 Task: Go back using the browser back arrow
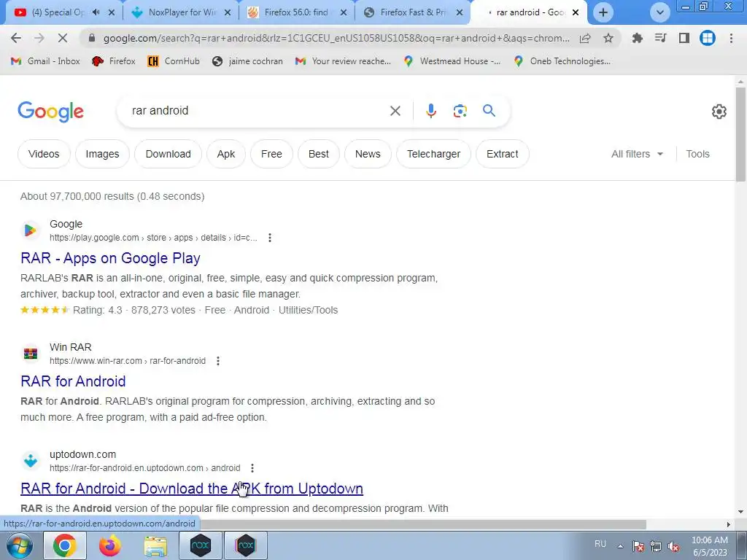coord(16,38)
